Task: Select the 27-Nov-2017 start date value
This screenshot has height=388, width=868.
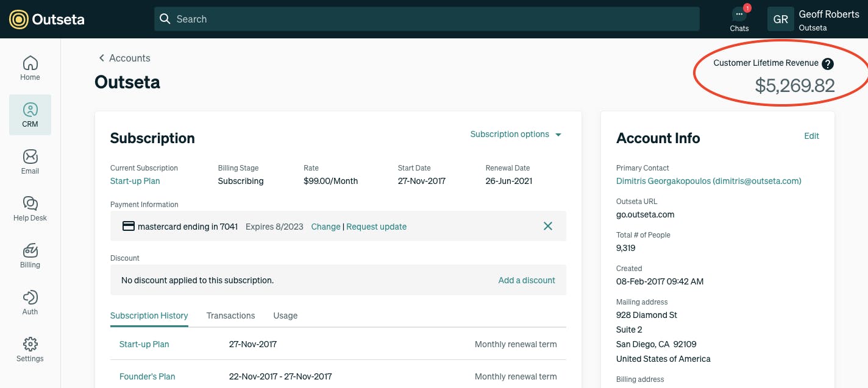Action: click(421, 181)
